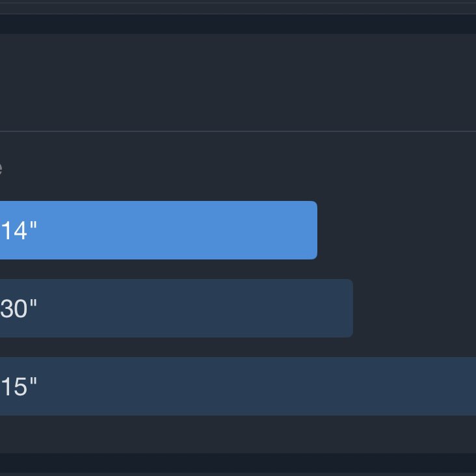Image resolution: width=476 pixels, height=476 pixels.
Task: Click the right end of 14" bar
Action: (x=306, y=230)
